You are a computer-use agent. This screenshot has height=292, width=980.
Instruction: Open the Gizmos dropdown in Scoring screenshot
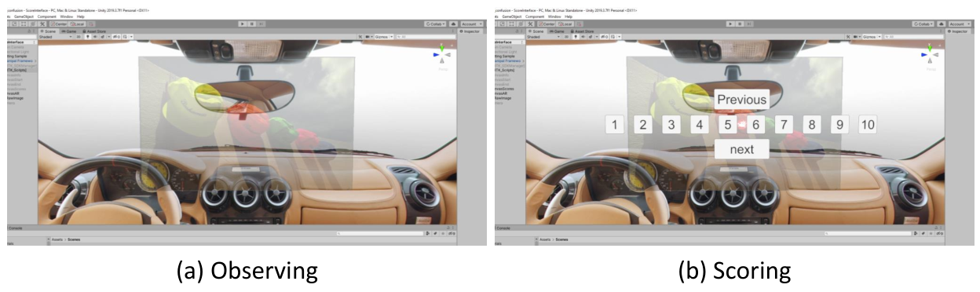point(872,37)
